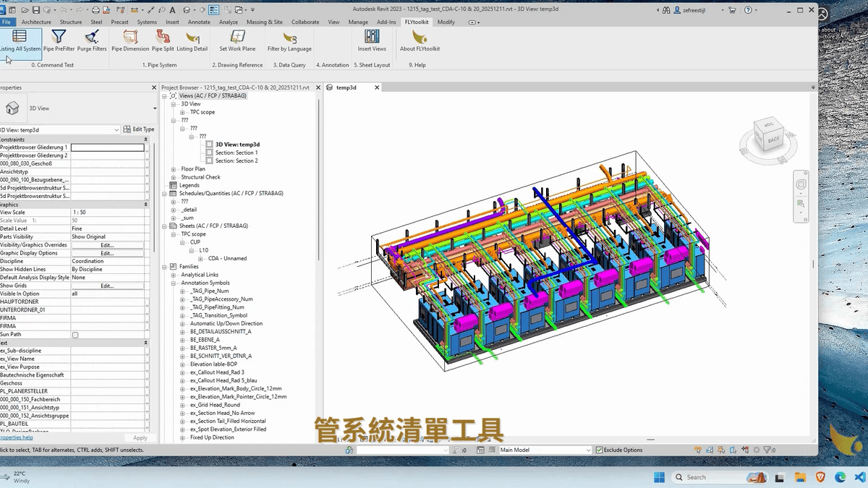Click the worksets icon in status bar
868x488 pixels.
pos(349,450)
